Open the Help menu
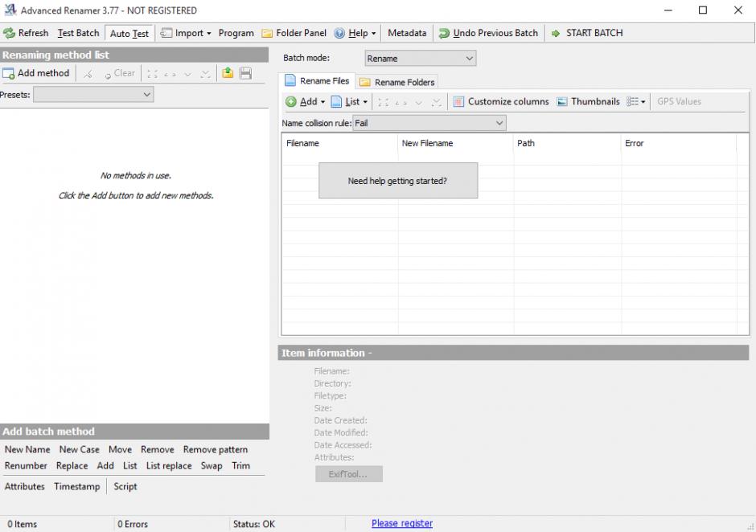Image resolution: width=756 pixels, height=532 pixels. pyautogui.click(x=355, y=33)
